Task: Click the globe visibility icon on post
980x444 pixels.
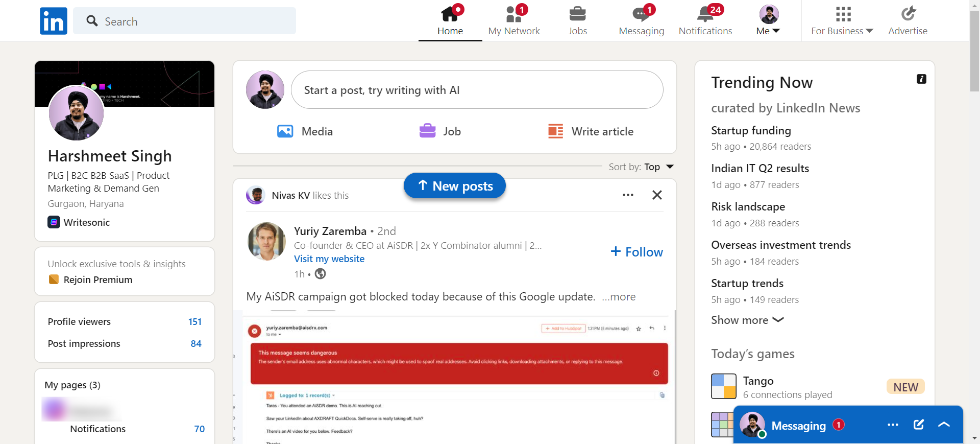Action: [320, 274]
